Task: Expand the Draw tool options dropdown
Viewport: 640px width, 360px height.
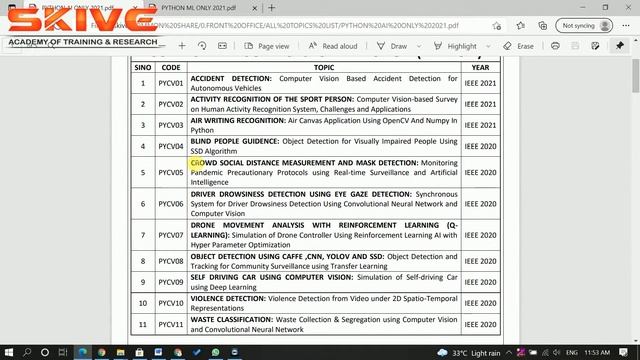Action: coord(419,46)
